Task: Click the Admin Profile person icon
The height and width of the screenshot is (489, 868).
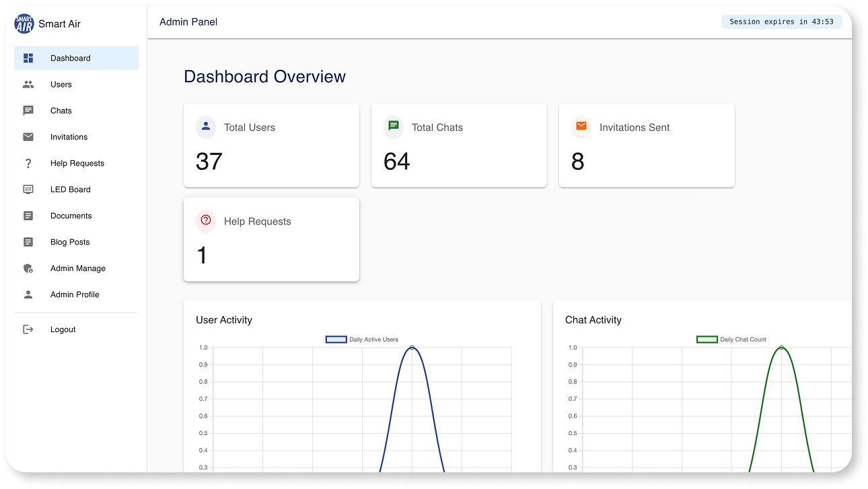Action: pos(28,294)
